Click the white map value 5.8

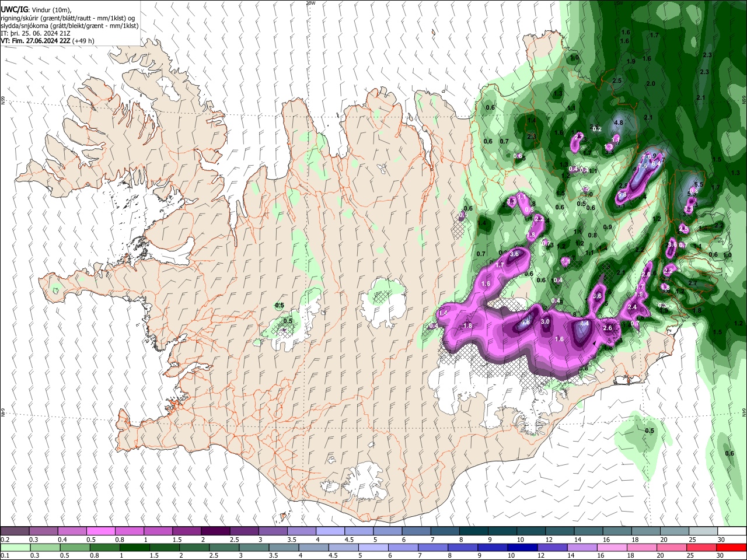pyautogui.click(x=622, y=194)
